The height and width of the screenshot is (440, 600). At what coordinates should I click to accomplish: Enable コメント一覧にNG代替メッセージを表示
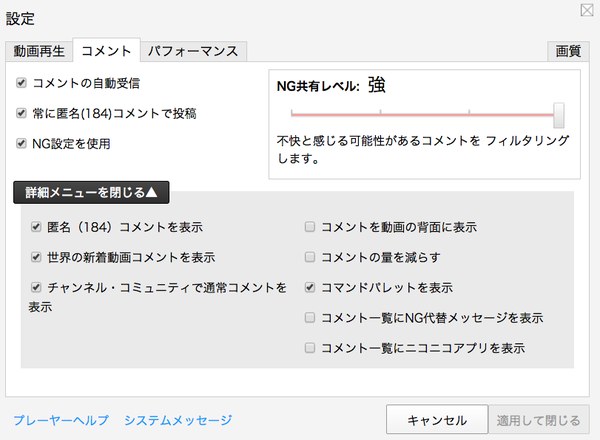coord(310,318)
